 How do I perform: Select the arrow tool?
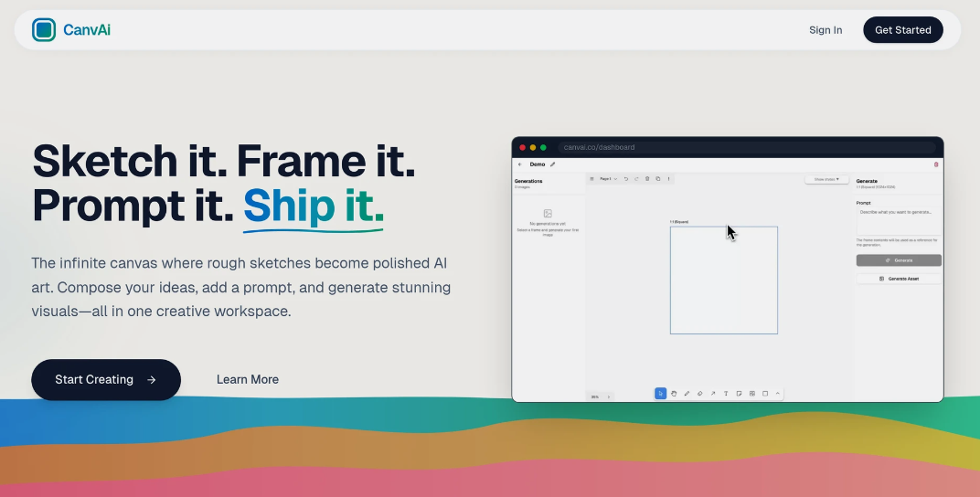pos(713,394)
